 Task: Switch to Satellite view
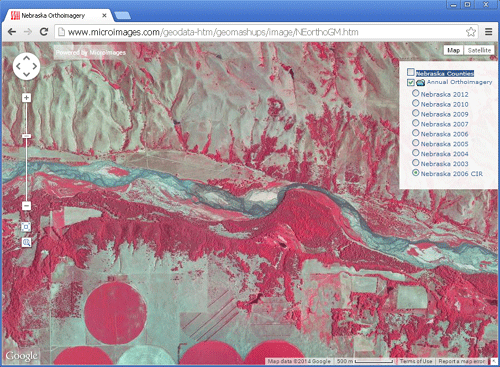click(479, 50)
